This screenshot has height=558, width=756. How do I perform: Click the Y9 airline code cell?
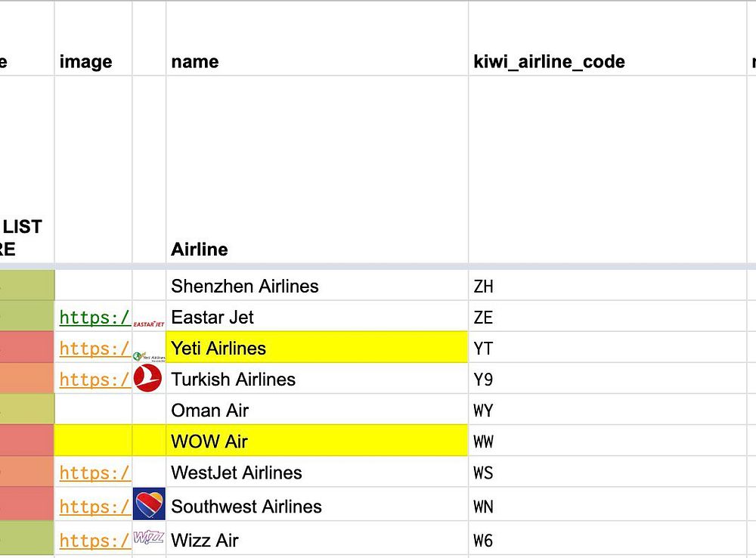(484, 380)
